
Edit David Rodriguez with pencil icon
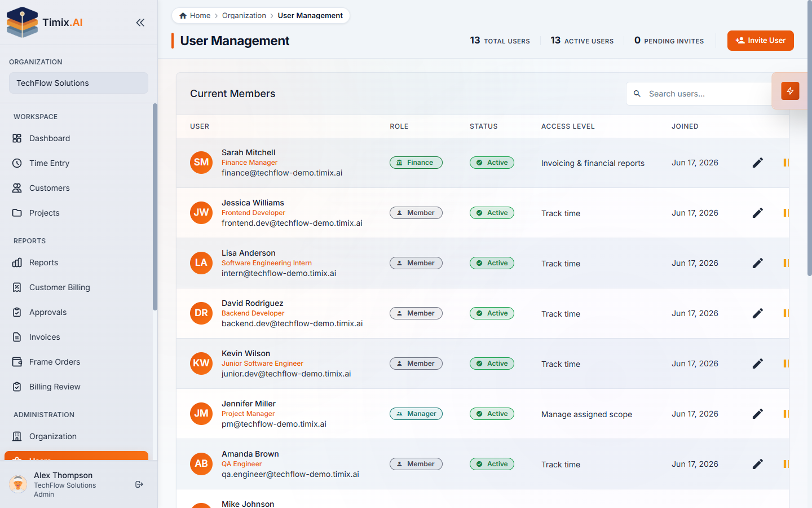pos(758,313)
